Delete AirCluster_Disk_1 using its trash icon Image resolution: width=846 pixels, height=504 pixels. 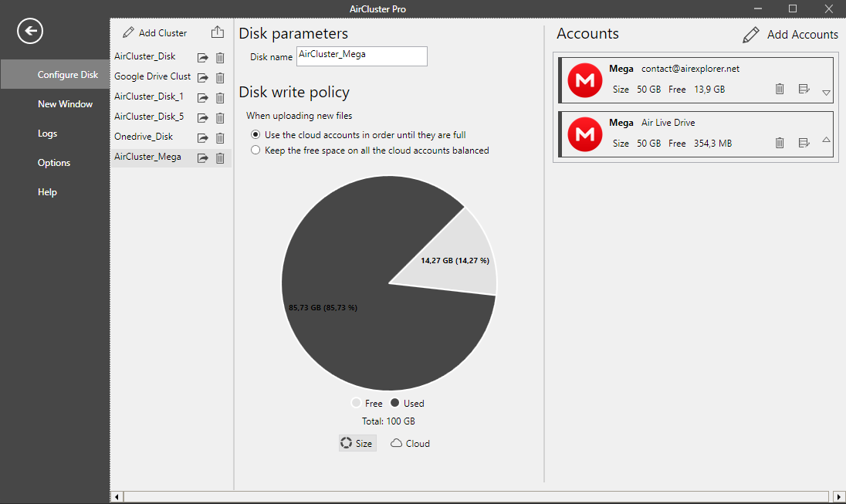(x=220, y=98)
